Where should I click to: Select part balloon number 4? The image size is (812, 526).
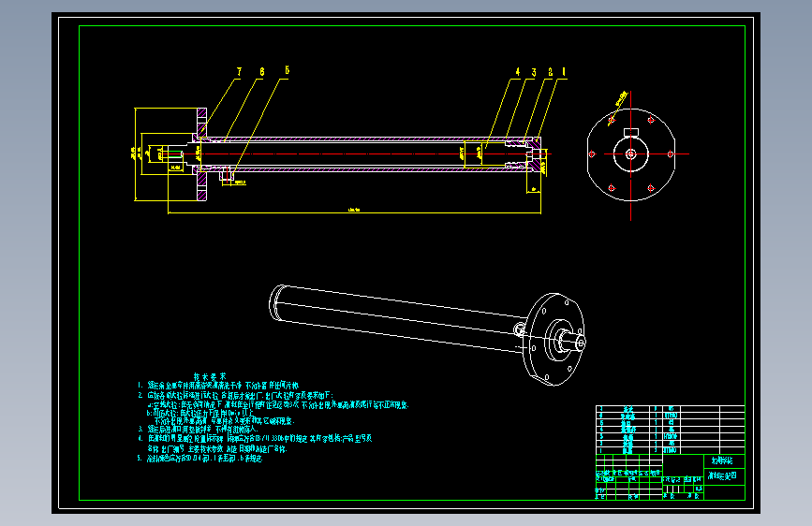click(517, 72)
